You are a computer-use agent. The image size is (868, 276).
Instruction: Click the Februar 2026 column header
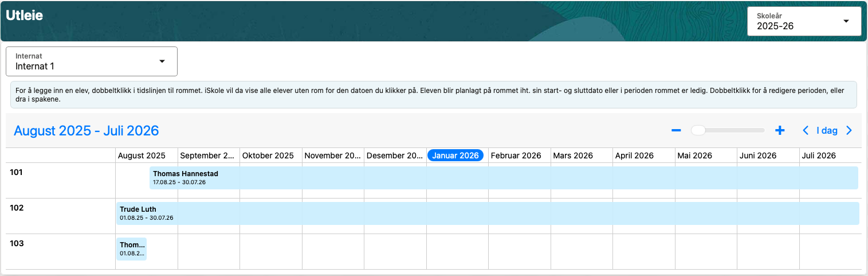point(516,156)
